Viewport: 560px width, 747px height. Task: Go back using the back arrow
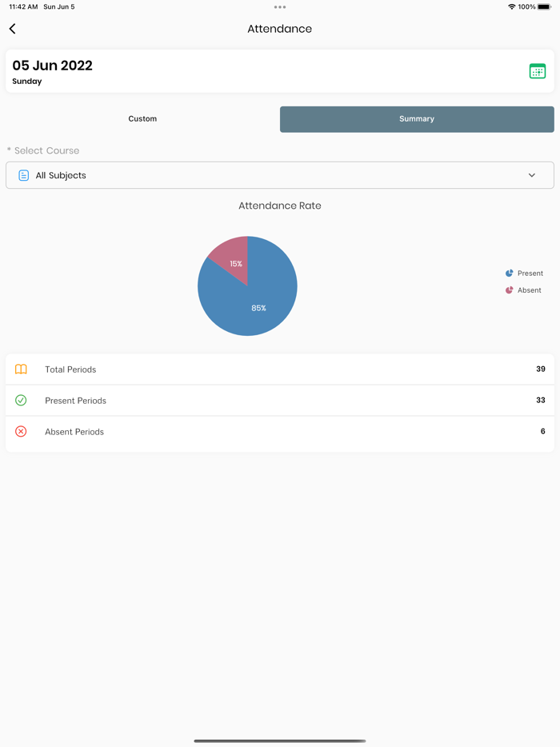(12, 29)
